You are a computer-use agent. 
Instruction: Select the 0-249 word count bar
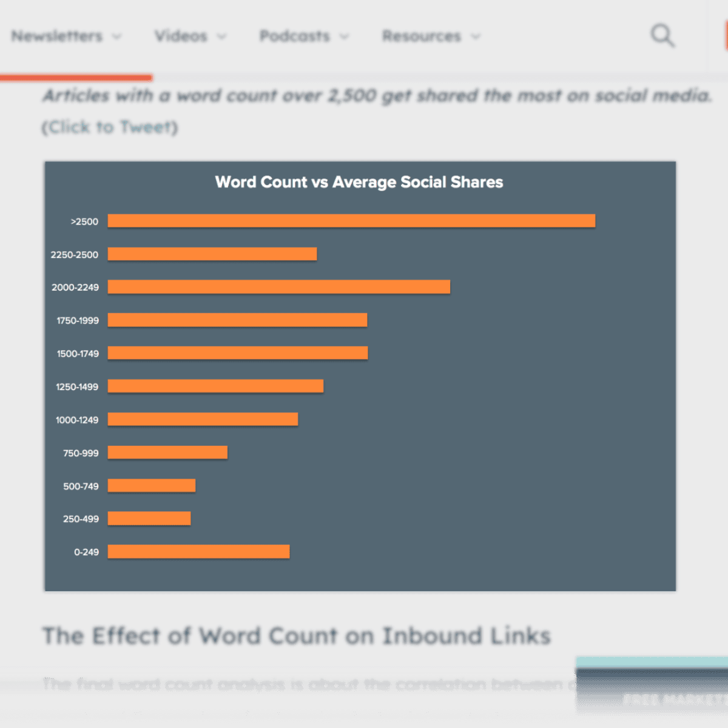[x=198, y=551]
